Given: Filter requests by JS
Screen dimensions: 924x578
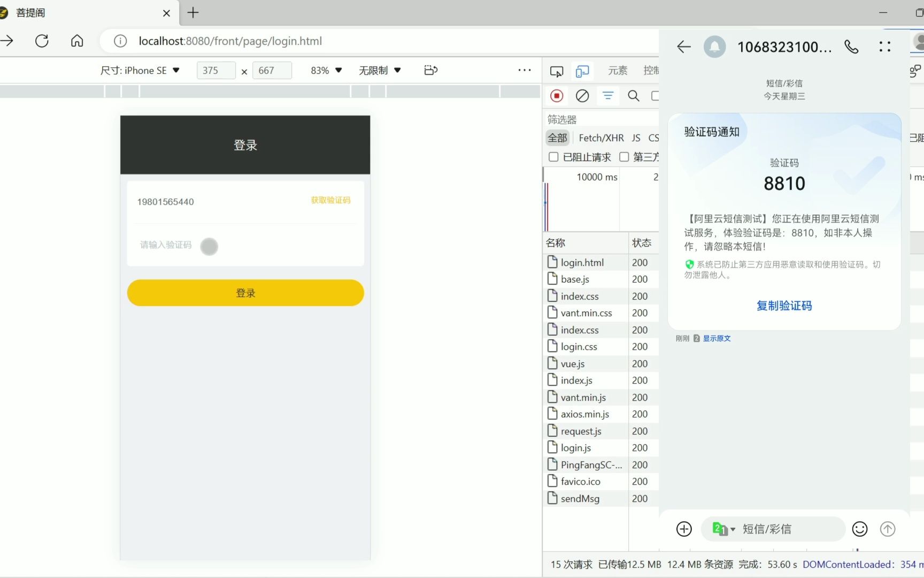Looking at the screenshot, I should coord(636,138).
